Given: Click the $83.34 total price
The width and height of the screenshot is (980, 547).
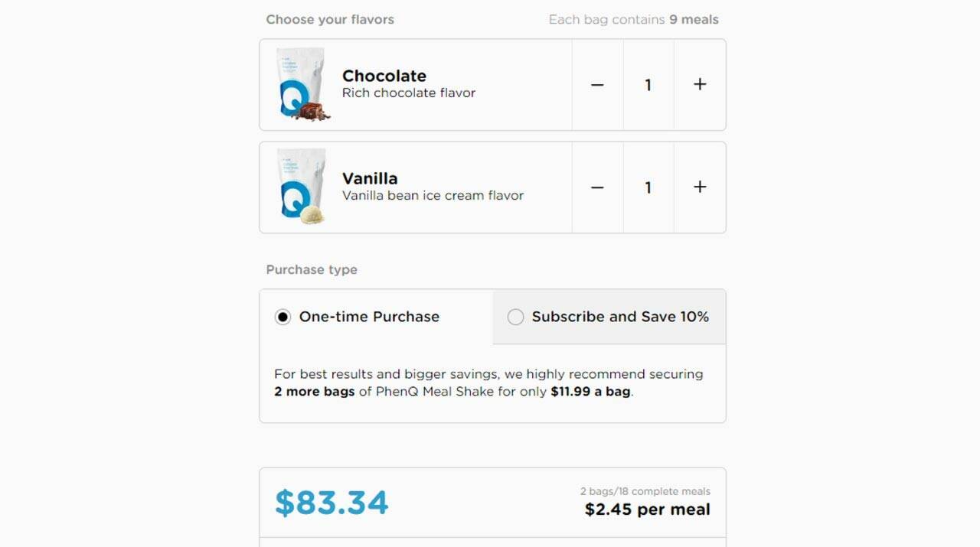Looking at the screenshot, I should 332,503.
